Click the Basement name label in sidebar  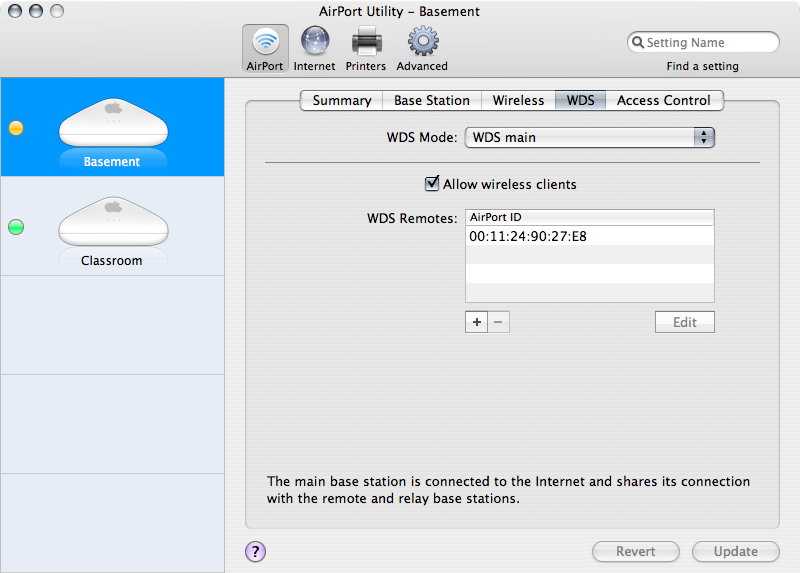(x=112, y=162)
